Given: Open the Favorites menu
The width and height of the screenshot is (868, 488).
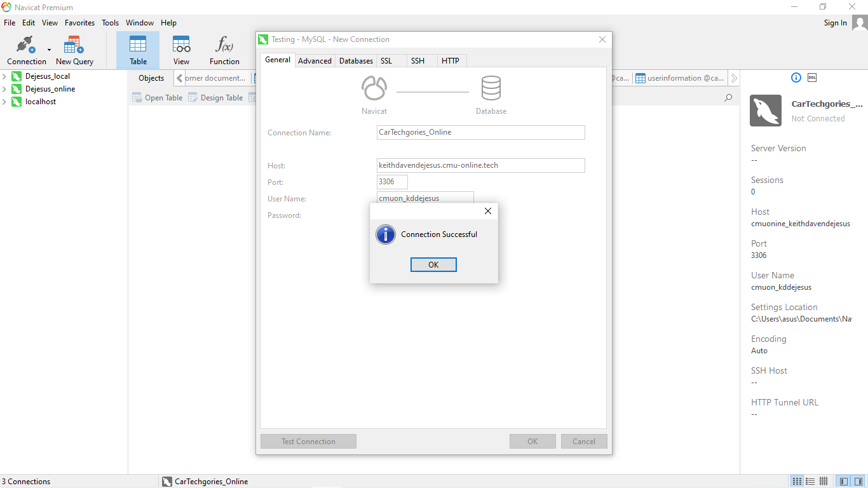Looking at the screenshot, I should pyautogui.click(x=79, y=23).
